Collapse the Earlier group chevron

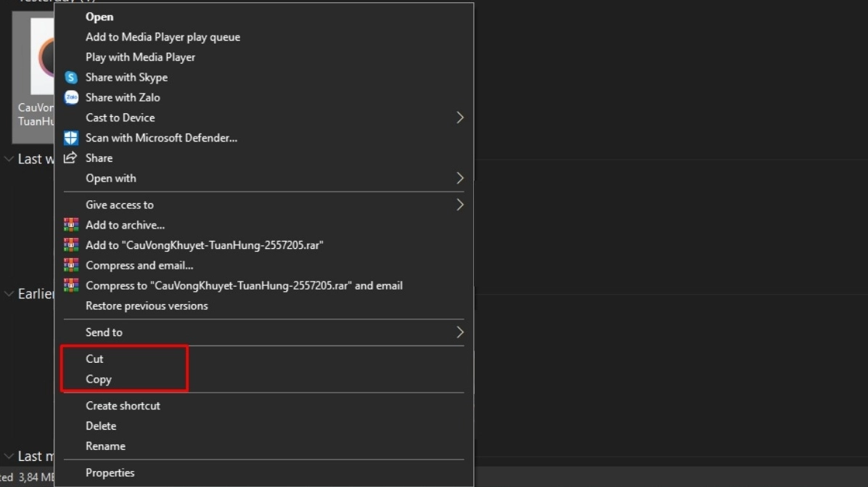9,294
